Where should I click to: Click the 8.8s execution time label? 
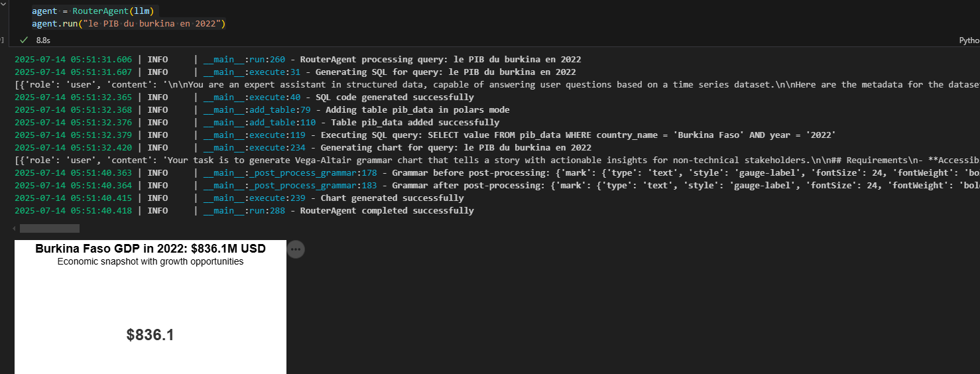point(44,40)
